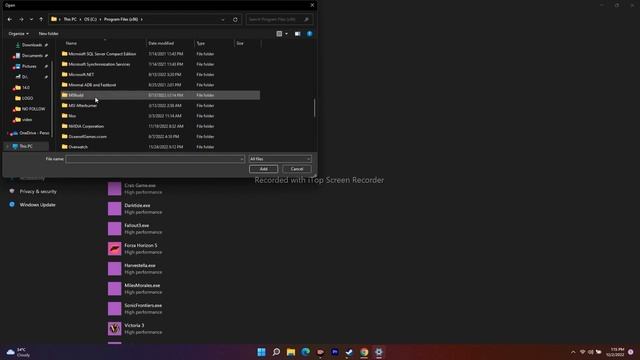Open the recent locations dropdown arrow
Image resolution: width=640 pixels, height=360 pixels.
[x=31, y=19]
